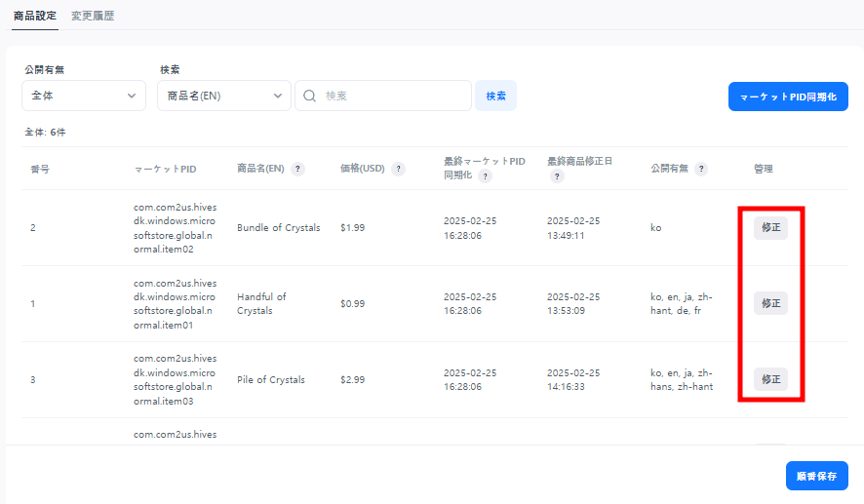Viewport: 864px width, 504px height.
Task: Switch to the 変更履歴 tab
Action: click(93, 16)
